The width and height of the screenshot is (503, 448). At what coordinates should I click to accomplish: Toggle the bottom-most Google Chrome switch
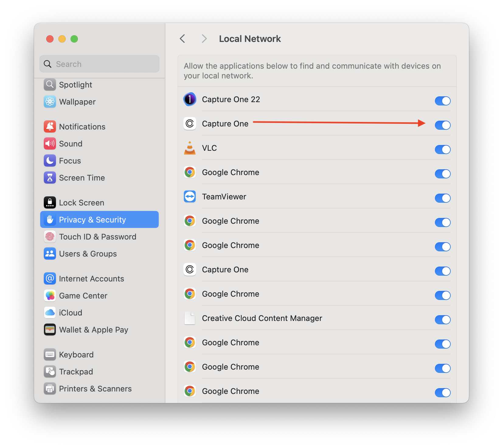pos(442,392)
